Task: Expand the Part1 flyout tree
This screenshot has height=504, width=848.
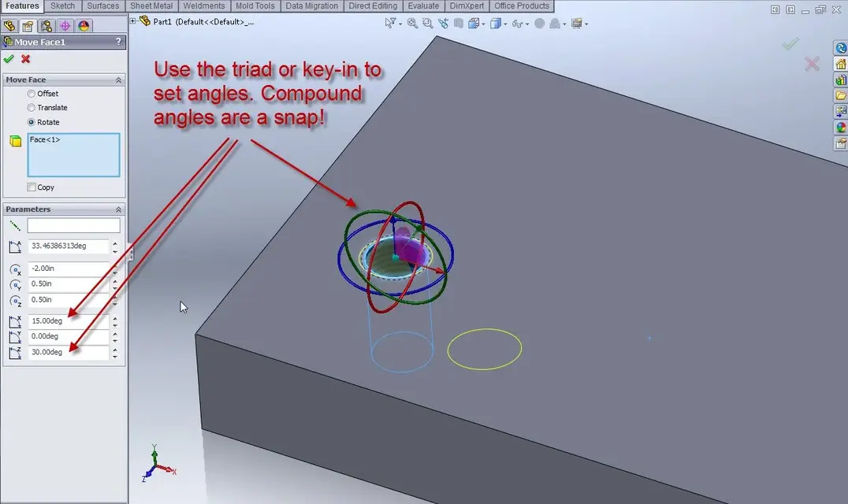Action: (132, 21)
